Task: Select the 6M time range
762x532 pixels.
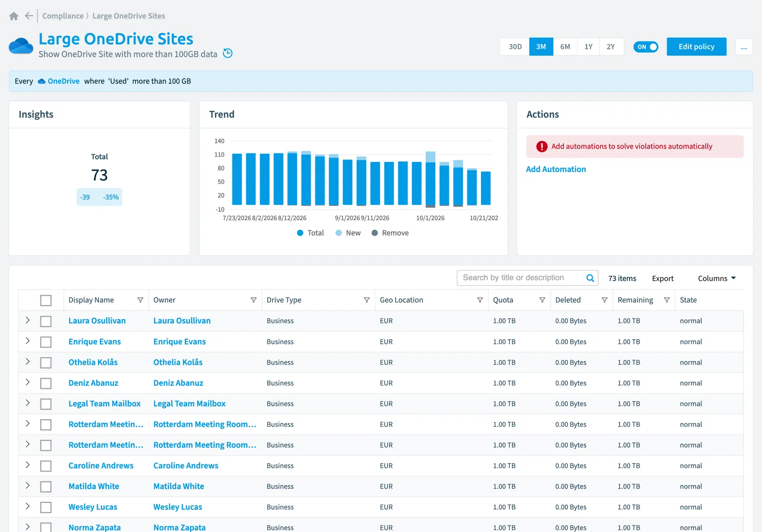Action: pyautogui.click(x=565, y=47)
